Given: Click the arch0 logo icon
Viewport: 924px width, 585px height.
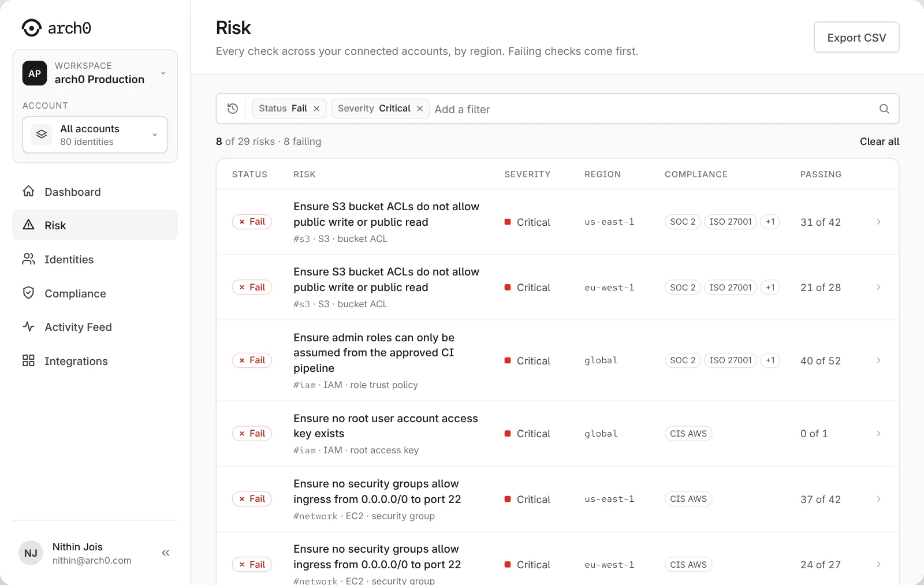Looking at the screenshot, I should (31, 28).
